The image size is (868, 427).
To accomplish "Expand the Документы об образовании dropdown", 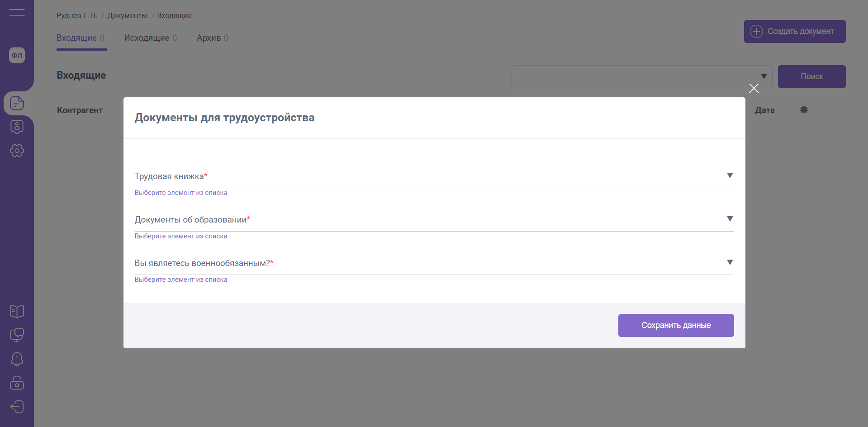I will 730,219.
